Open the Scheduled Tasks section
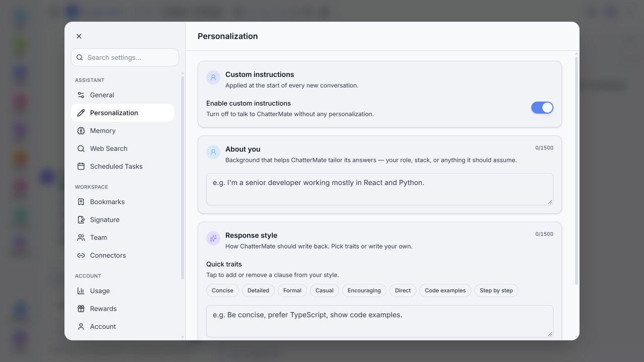644x362 pixels. coord(122,166)
